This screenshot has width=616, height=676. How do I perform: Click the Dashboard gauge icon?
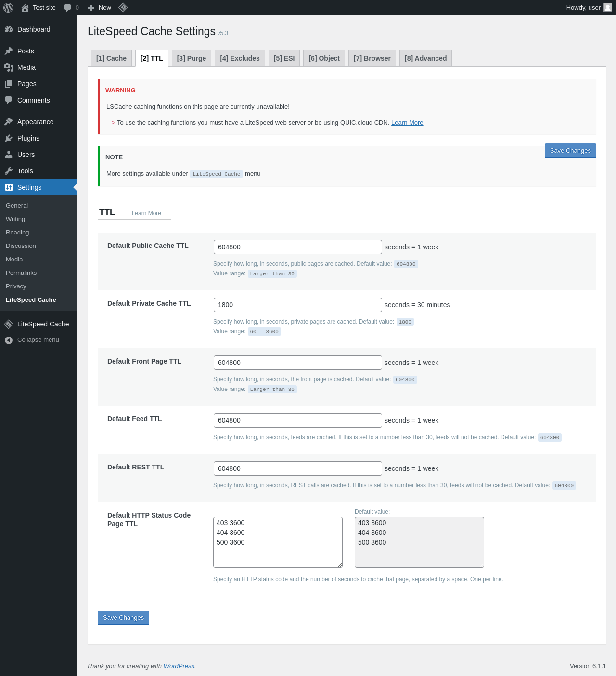[x=9, y=29]
